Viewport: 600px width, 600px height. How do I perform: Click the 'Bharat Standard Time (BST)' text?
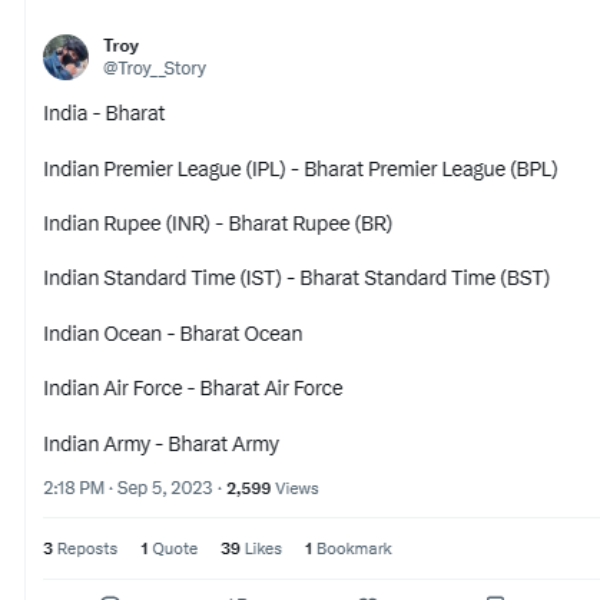[425, 279]
